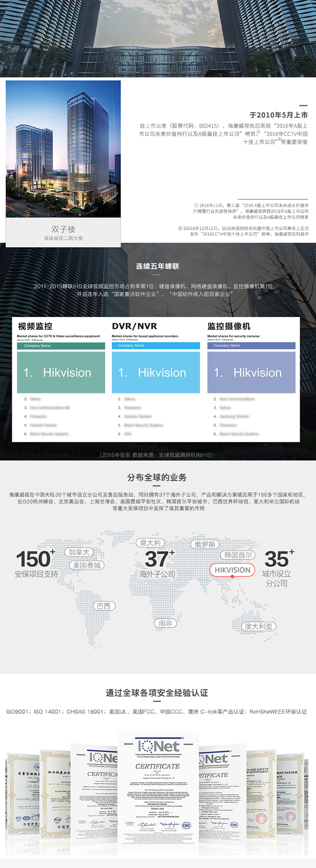Click the IQNet logo on center certificate
Screen dimensions: 316x868
tap(158, 746)
